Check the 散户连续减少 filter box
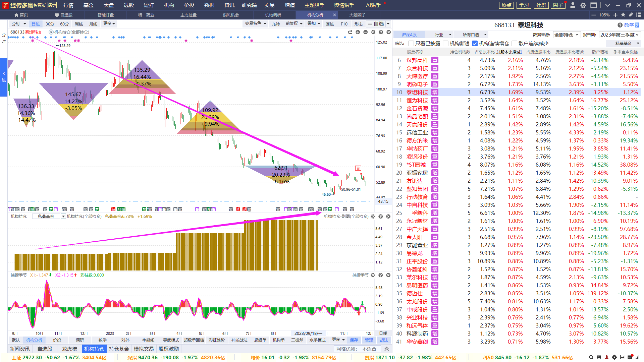The height and width of the screenshot is (362, 644). click(x=514, y=44)
